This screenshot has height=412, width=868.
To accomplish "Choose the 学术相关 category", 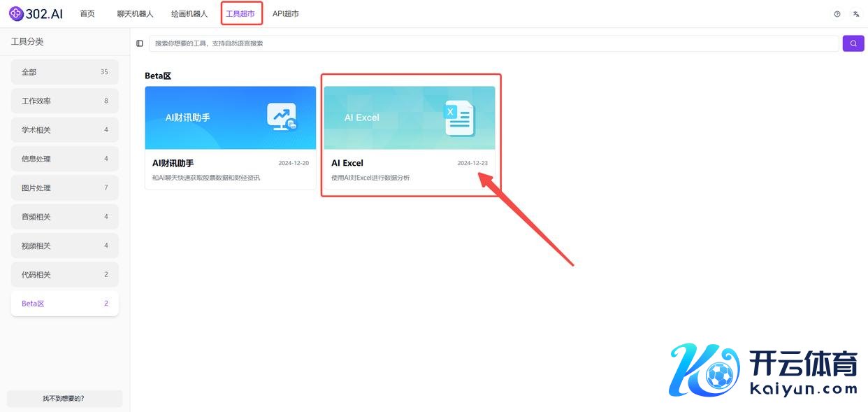I will point(64,130).
